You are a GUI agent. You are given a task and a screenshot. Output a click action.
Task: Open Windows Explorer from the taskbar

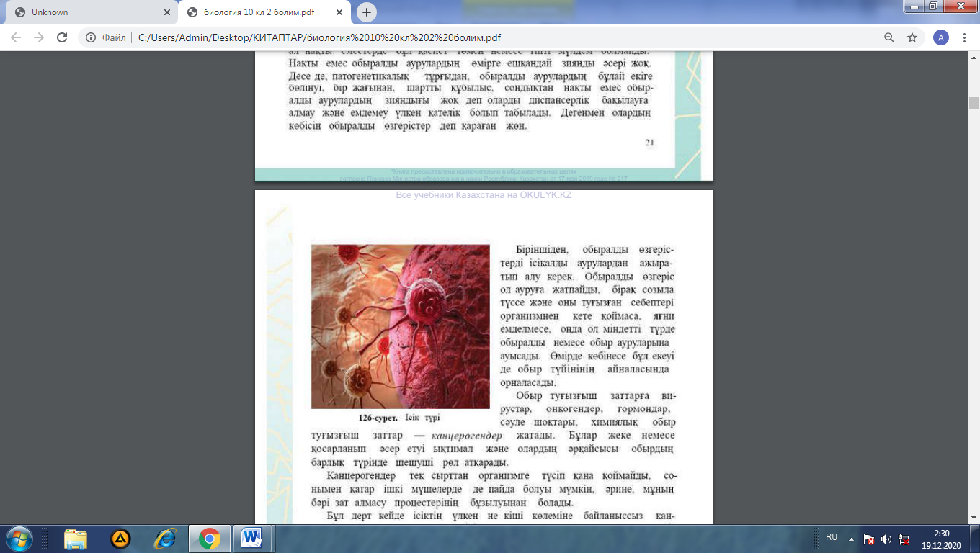[76, 539]
